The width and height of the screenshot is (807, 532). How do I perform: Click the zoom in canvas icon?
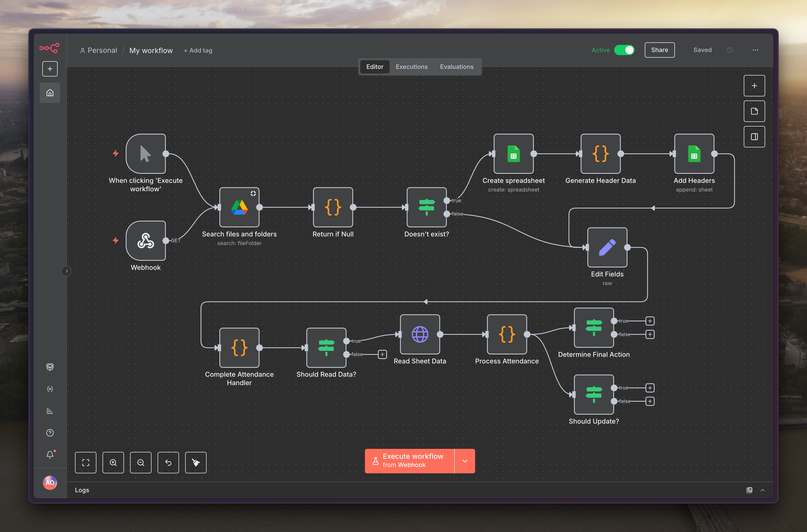pyautogui.click(x=113, y=462)
